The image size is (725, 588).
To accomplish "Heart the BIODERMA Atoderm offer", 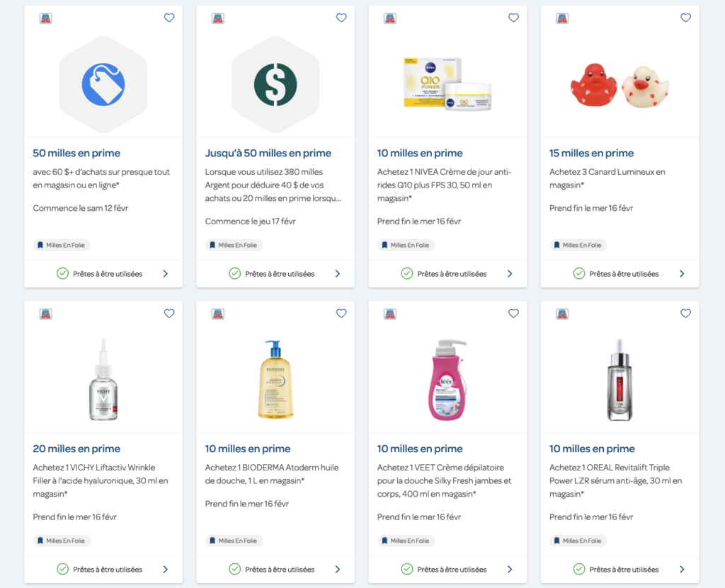I will 341,313.
